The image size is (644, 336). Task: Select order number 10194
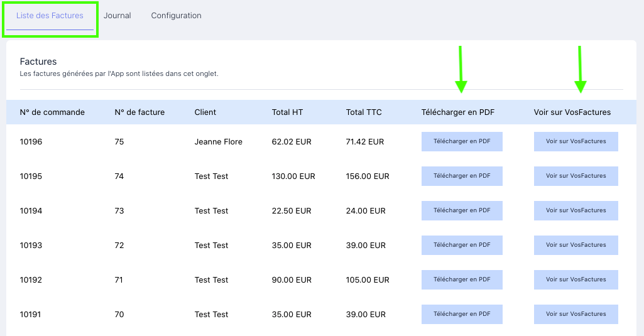coord(31,211)
